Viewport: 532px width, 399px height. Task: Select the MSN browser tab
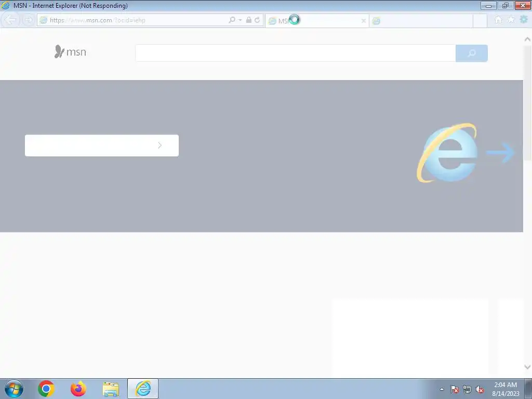tap(317, 21)
